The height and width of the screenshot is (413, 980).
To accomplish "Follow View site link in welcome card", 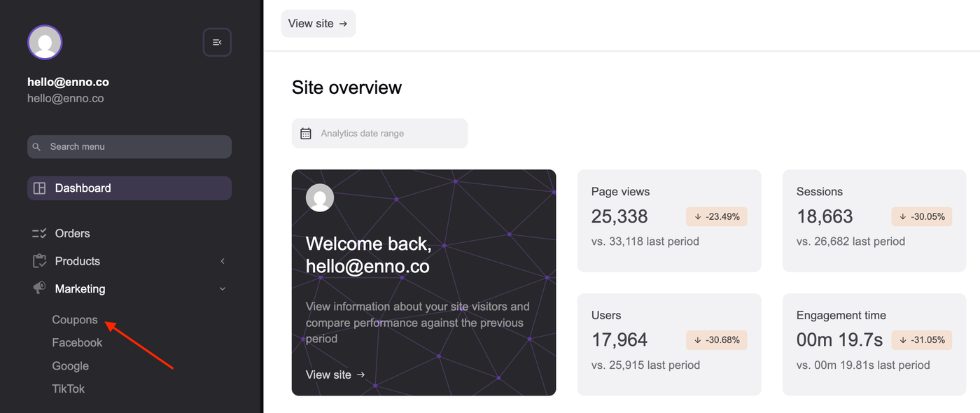I will pyautogui.click(x=335, y=374).
